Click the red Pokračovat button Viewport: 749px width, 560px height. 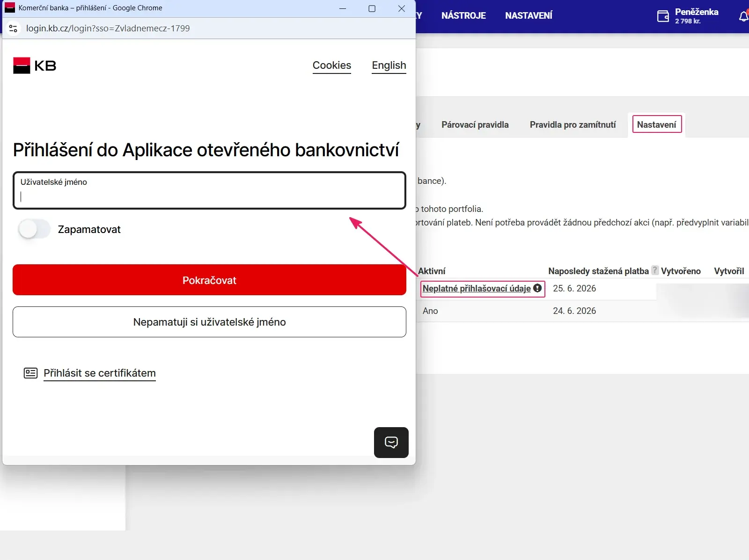[x=209, y=280]
